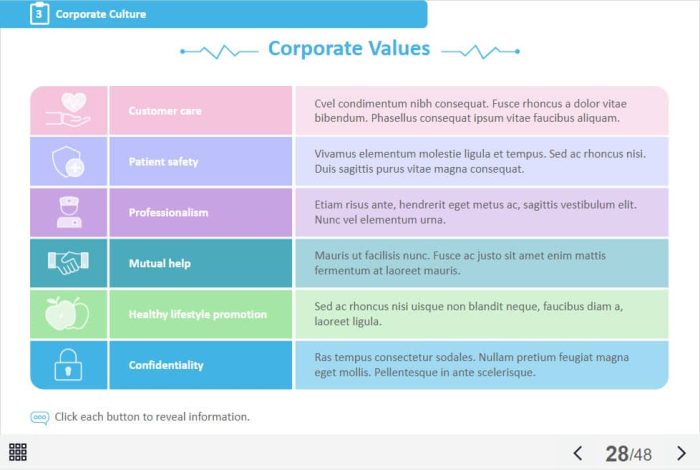Select the Customer care button
This screenshot has height=470, width=700.
[x=200, y=110]
